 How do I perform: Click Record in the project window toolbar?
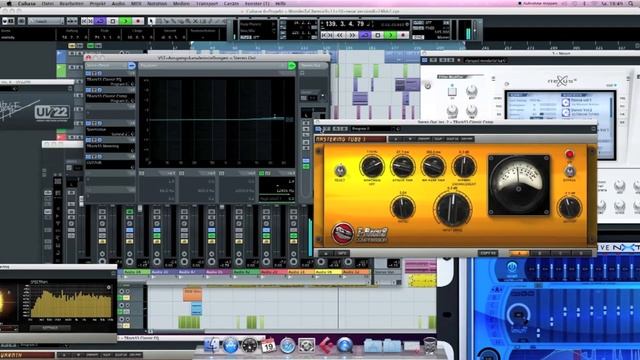coord(138,21)
